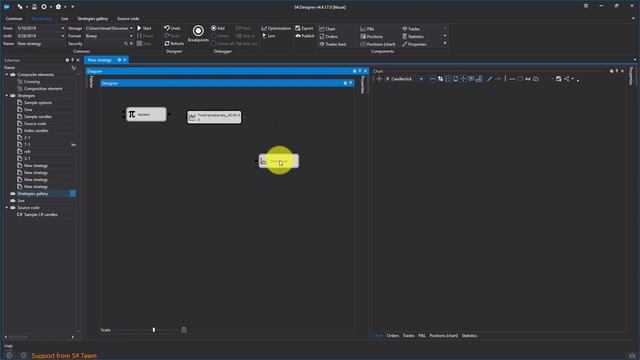This screenshot has width=640, height=360.
Task: Open the From date dropdown
Action: click(63, 28)
